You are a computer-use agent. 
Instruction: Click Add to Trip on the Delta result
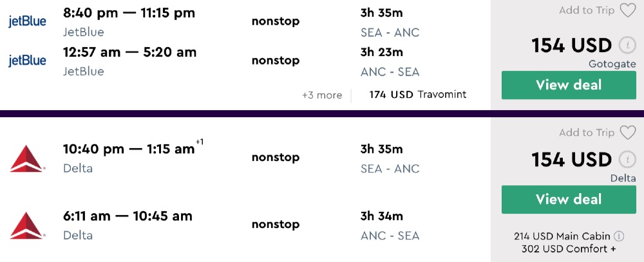tap(586, 133)
